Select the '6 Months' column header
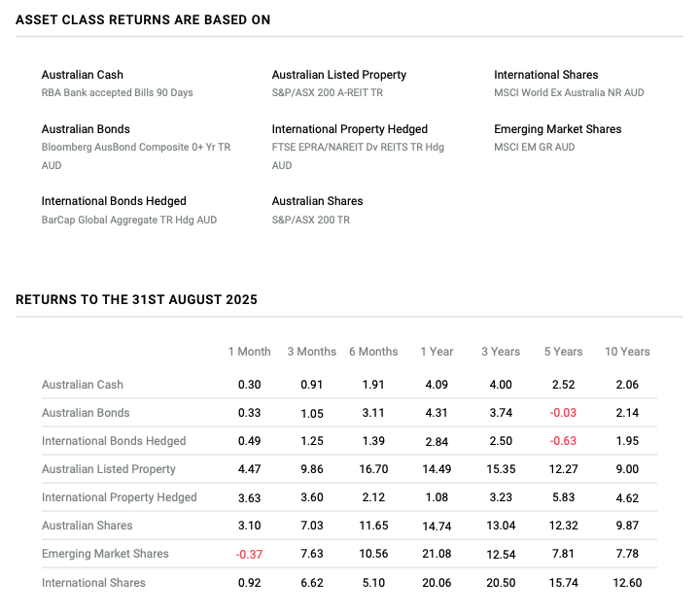This screenshot has width=700, height=613. [373, 352]
